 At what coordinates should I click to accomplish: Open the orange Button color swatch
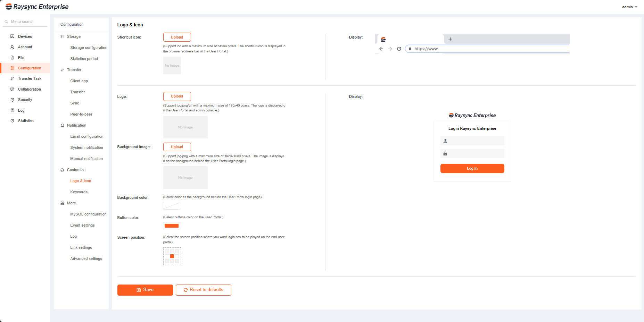(x=172, y=226)
